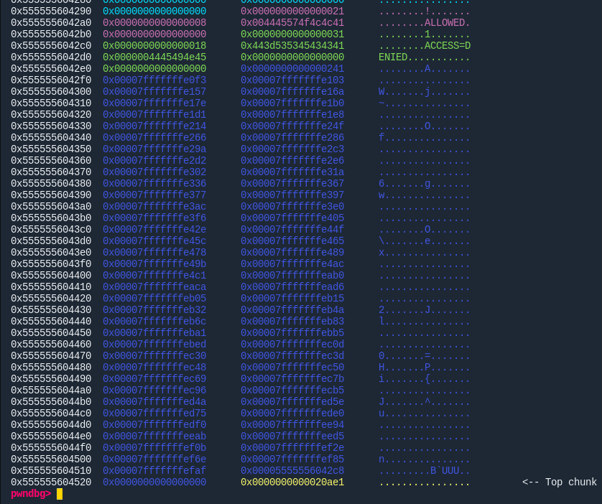Select pointer 0x00007fffffffe24f
602x504 pixels.
pos(292,126)
